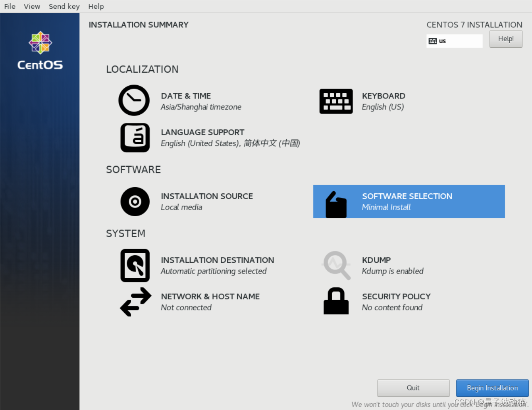Click 'Kdump is enabled' text

[393, 271]
